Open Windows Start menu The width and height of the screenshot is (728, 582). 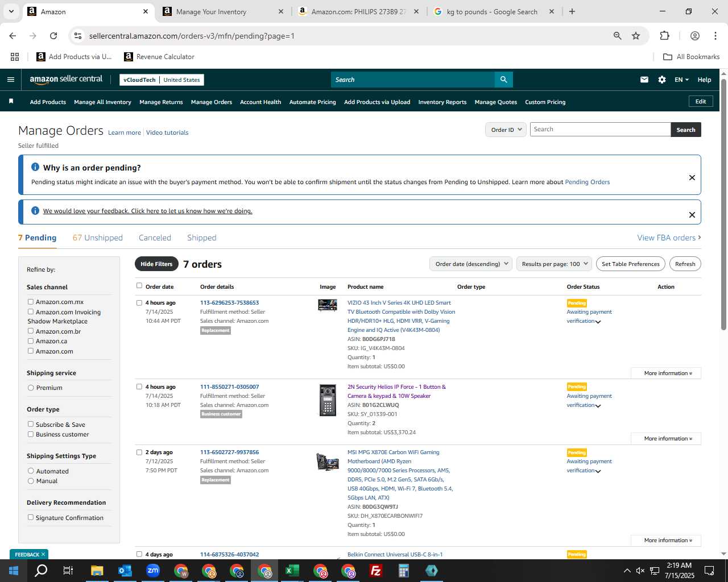[x=14, y=571]
